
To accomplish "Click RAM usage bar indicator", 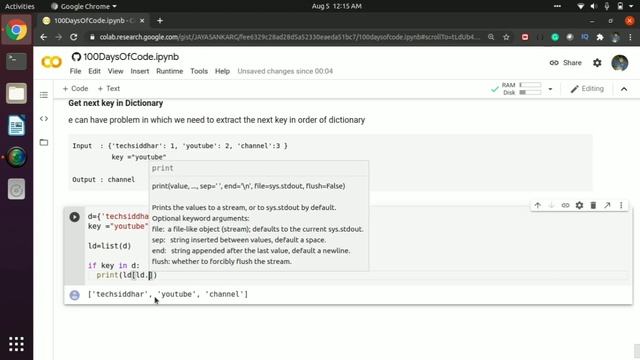I will (x=530, y=85).
